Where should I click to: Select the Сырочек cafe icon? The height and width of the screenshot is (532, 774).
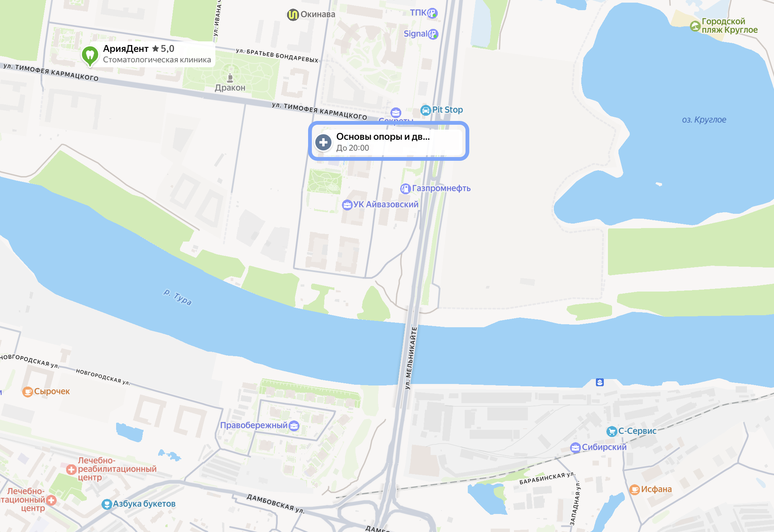(27, 392)
